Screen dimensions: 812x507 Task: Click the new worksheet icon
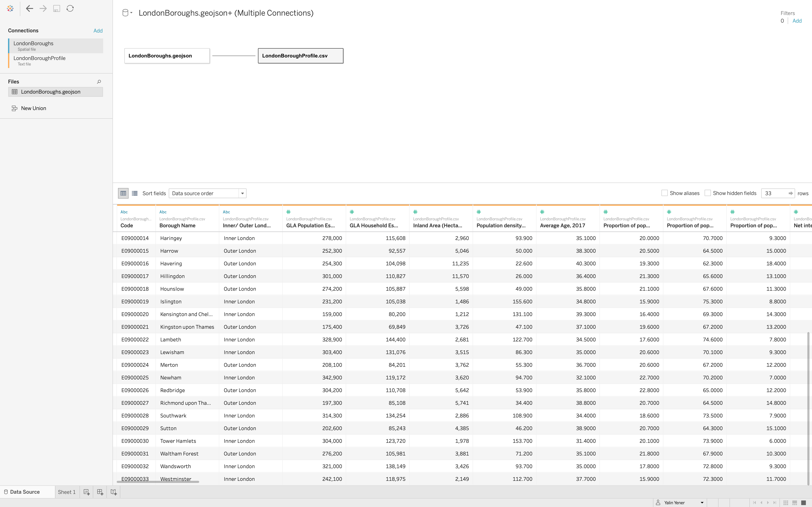coord(86,492)
